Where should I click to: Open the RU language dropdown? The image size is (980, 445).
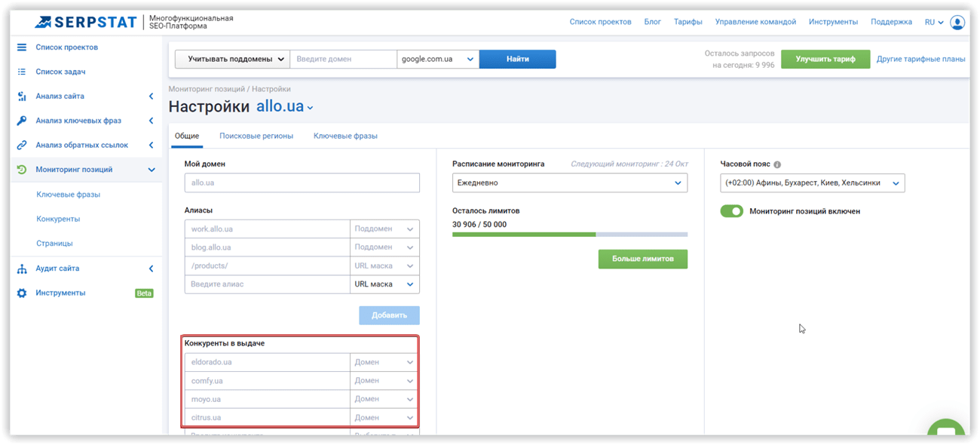(934, 22)
